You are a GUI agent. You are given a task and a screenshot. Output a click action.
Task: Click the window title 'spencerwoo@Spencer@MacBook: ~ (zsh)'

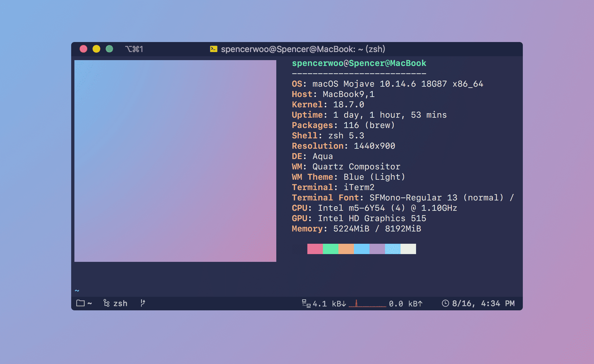(x=303, y=49)
